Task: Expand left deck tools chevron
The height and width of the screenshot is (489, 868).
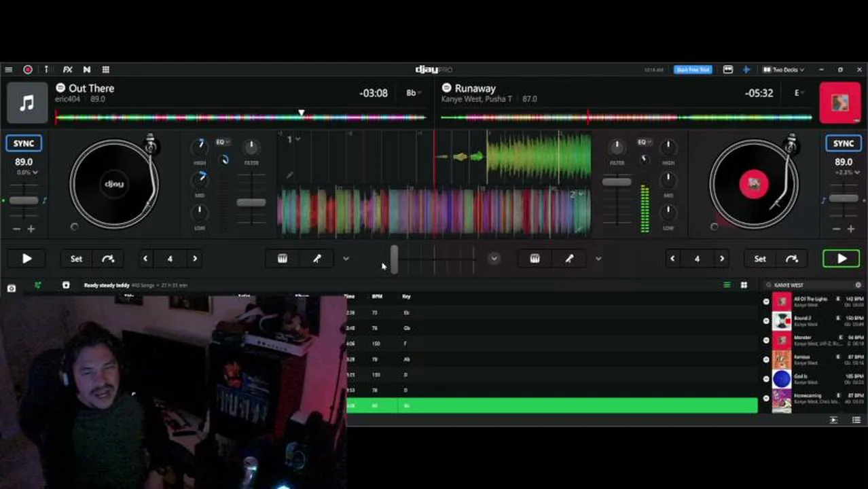Action: point(346,259)
